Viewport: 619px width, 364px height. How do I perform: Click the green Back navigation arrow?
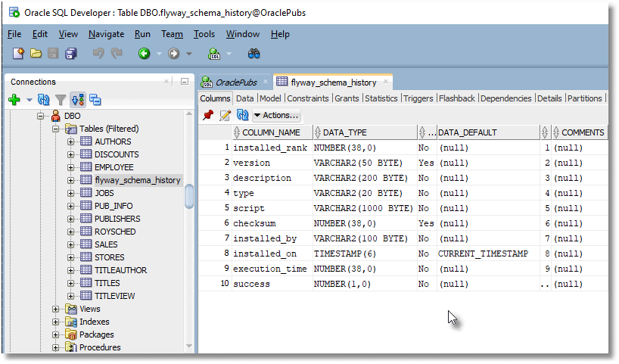click(x=144, y=54)
